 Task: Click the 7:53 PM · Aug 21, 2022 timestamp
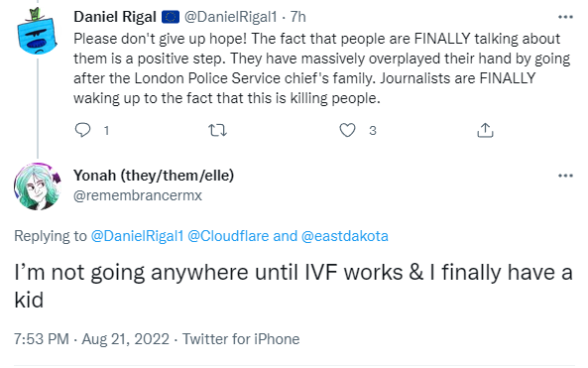[91, 339]
